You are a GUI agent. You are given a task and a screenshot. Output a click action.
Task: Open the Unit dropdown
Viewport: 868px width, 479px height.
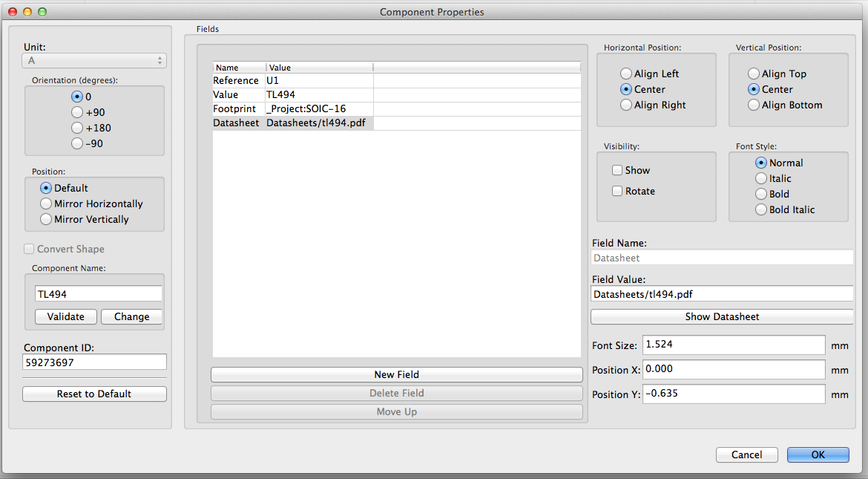click(x=95, y=61)
